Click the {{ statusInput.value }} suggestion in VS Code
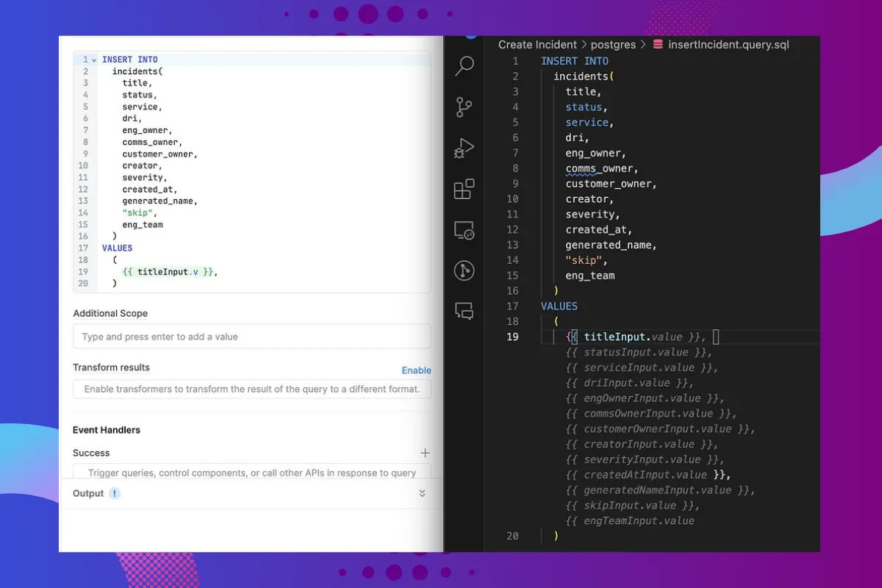Image resolution: width=882 pixels, height=588 pixels. [x=639, y=352]
